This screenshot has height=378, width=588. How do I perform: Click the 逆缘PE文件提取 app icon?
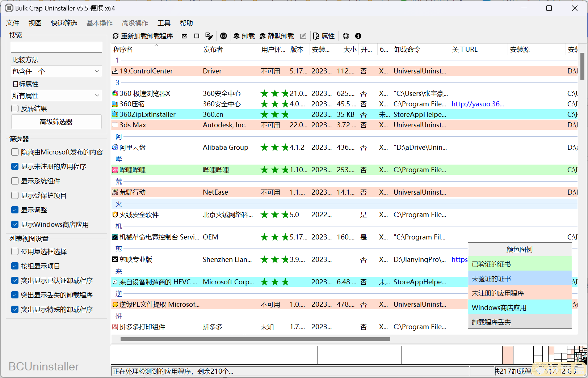click(x=115, y=305)
